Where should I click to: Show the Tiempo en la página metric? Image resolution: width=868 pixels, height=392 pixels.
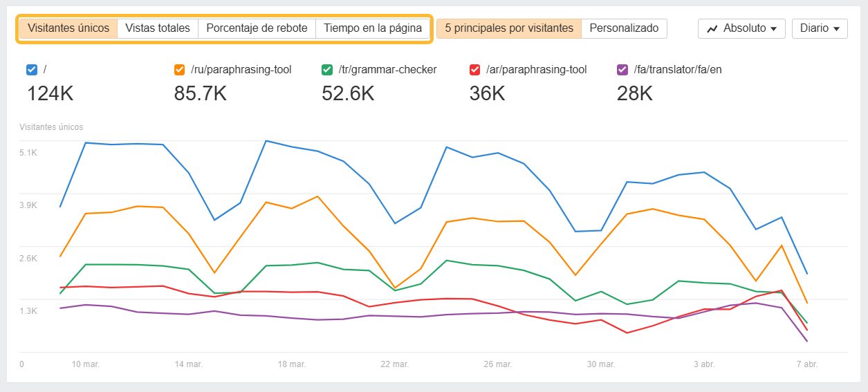372,28
